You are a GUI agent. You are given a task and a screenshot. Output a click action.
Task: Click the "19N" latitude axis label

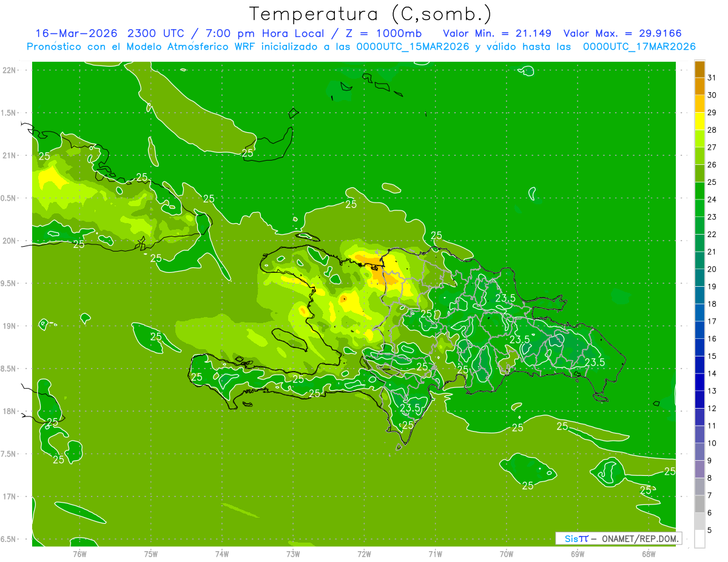(9, 326)
